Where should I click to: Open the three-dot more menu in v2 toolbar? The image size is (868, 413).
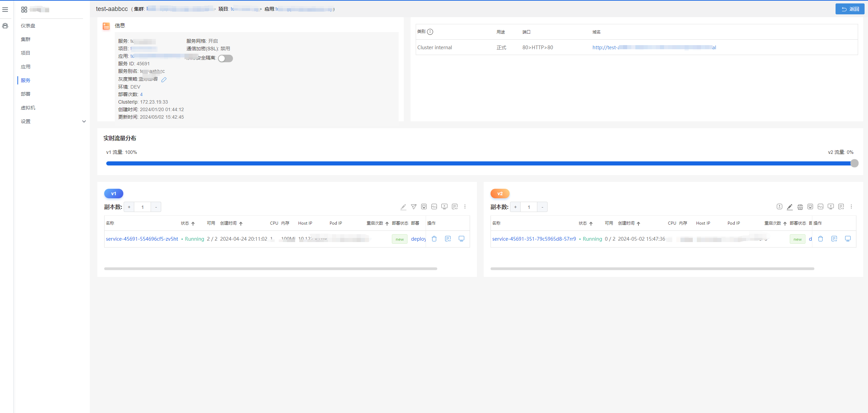851,206
